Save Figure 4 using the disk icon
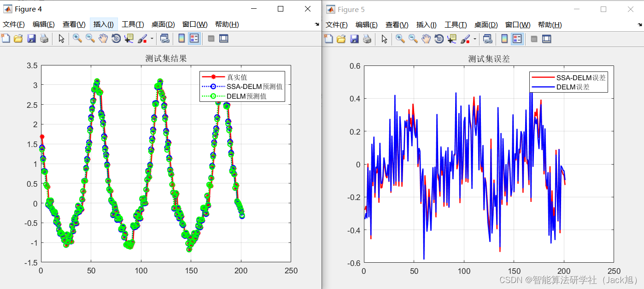This screenshot has width=644, height=289. pos(31,39)
